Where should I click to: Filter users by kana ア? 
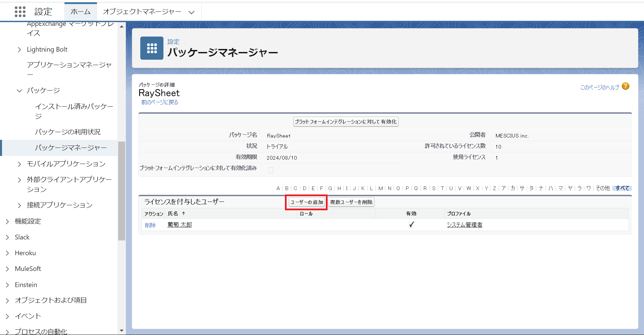(503, 188)
